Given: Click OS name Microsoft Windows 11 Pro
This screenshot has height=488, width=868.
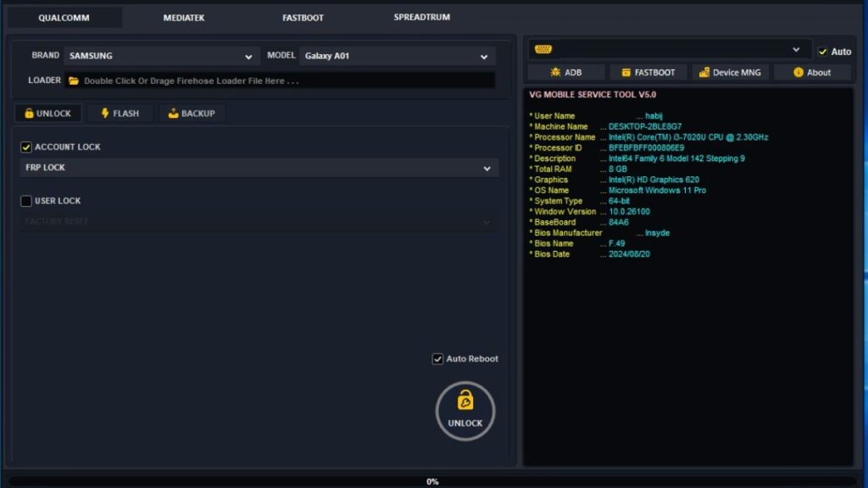Looking at the screenshot, I should point(657,191).
